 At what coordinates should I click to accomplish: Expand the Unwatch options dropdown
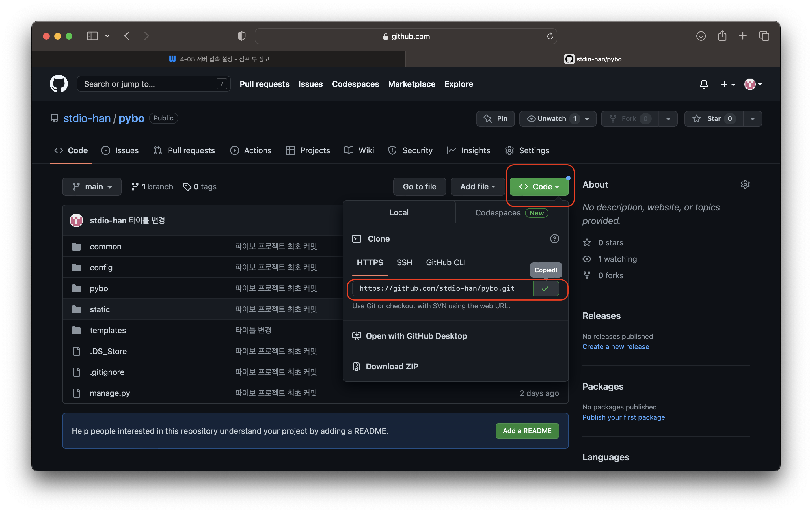587,119
